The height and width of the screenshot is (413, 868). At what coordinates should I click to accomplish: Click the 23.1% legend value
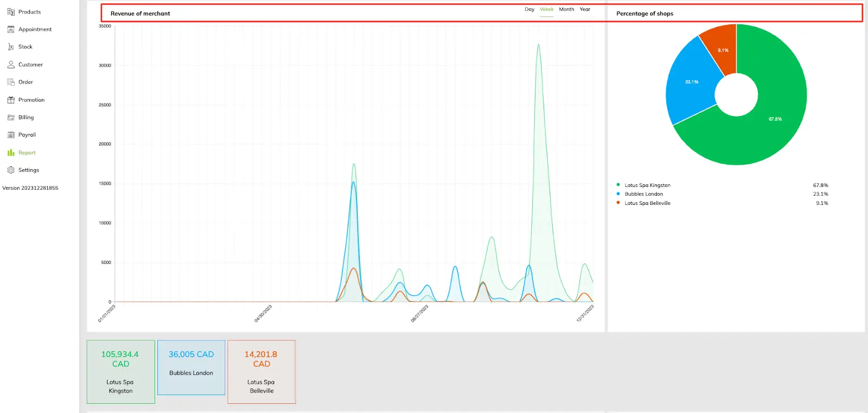(820, 194)
